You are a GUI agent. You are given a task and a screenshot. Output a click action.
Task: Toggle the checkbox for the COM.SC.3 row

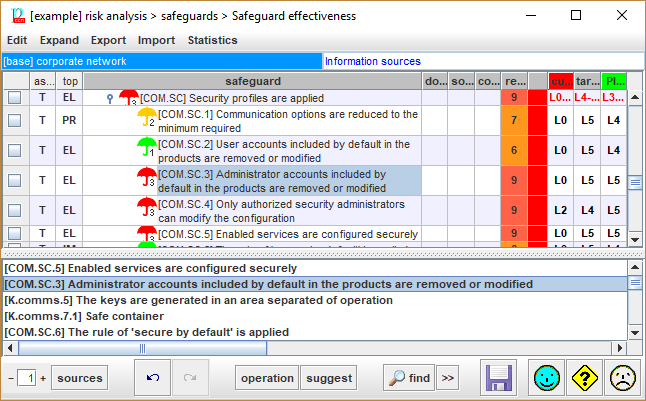15,180
